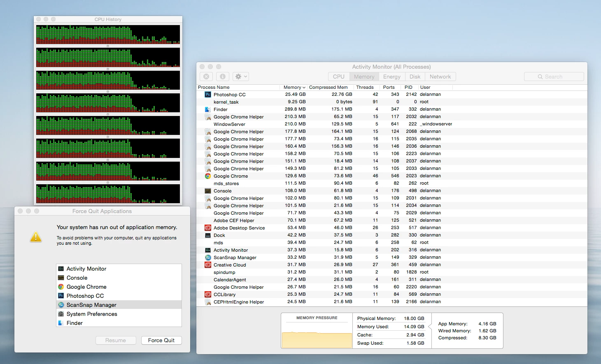Viewport: 601px width, 364px height.
Task: Click the System Preferences icon in Force Quit list
Action: [x=61, y=314]
